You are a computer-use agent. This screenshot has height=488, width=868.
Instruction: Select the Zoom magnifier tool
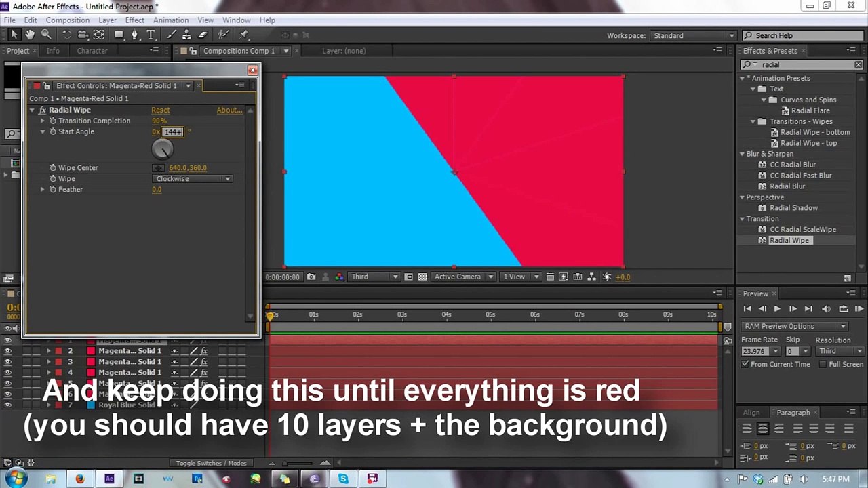coord(46,35)
